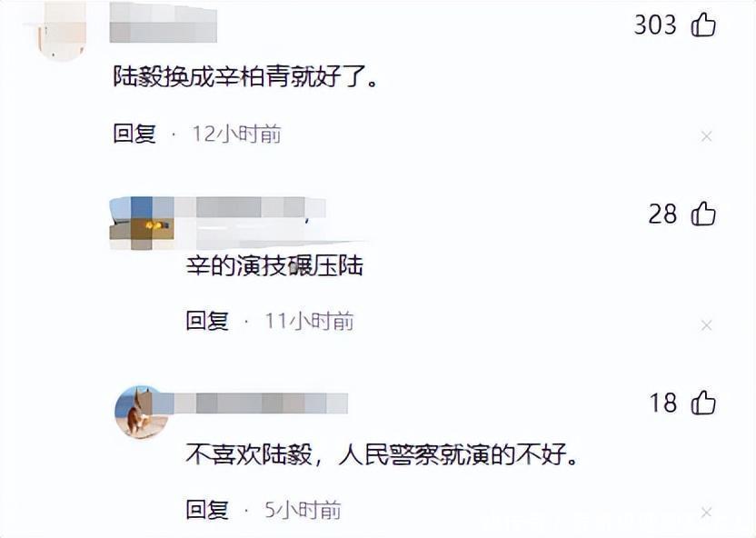Click the 12小时前 timestamp

(237, 134)
